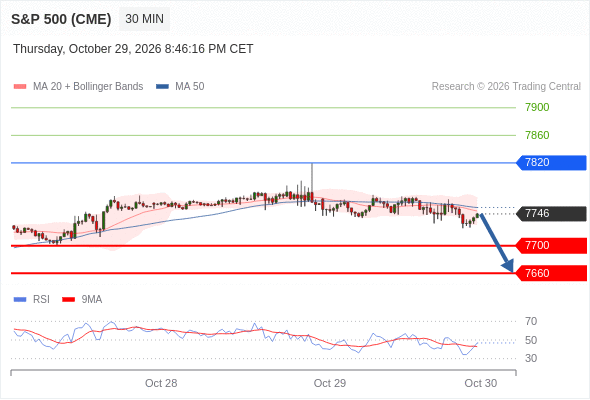The height and width of the screenshot is (400, 590).
Task: Select the blue 7820 pivot price tag
Action: tap(551, 163)
